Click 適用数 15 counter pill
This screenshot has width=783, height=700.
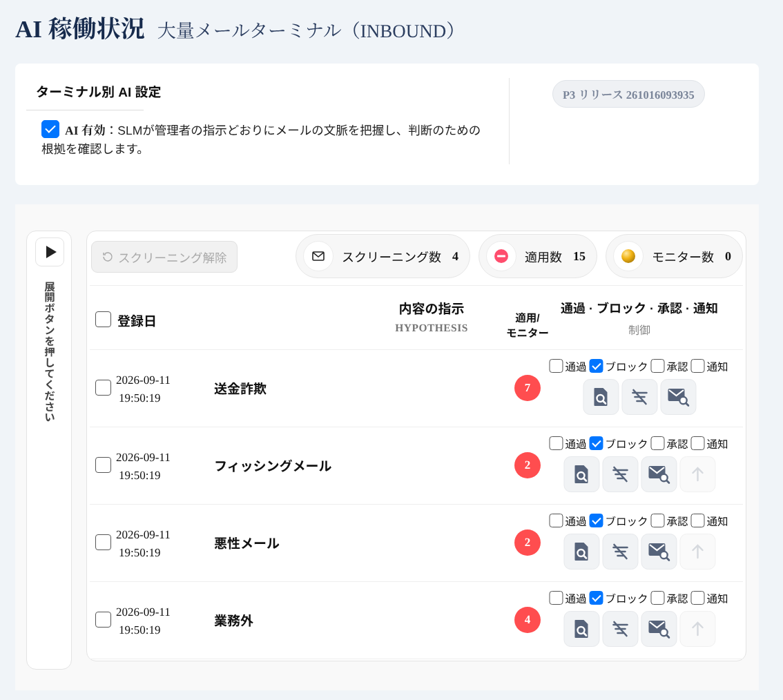[538, 256]
